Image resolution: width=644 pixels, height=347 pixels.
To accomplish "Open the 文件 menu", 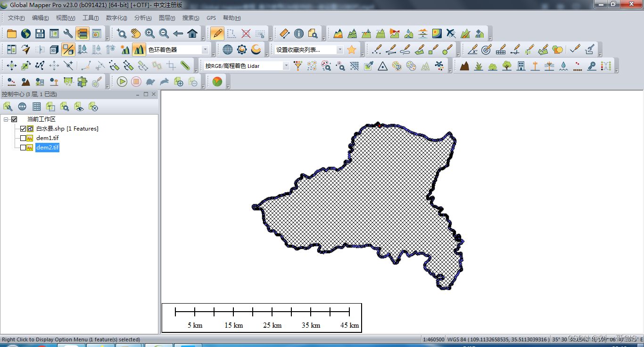I will point(16,18).
